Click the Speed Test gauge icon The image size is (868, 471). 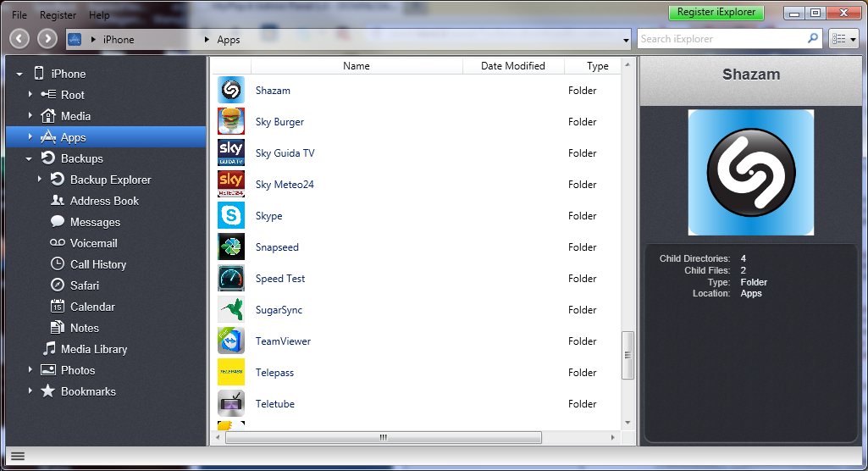(x=231, y=279)
